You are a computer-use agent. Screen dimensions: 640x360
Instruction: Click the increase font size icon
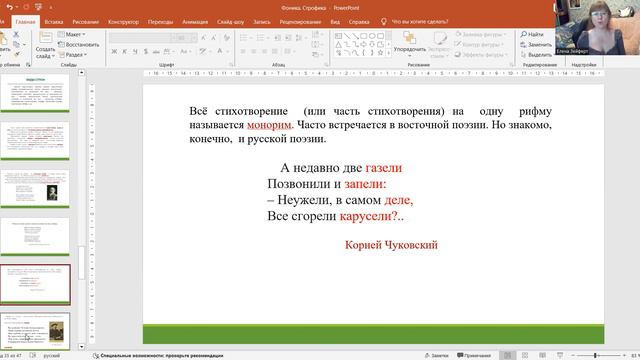click(x=203, y=38)
